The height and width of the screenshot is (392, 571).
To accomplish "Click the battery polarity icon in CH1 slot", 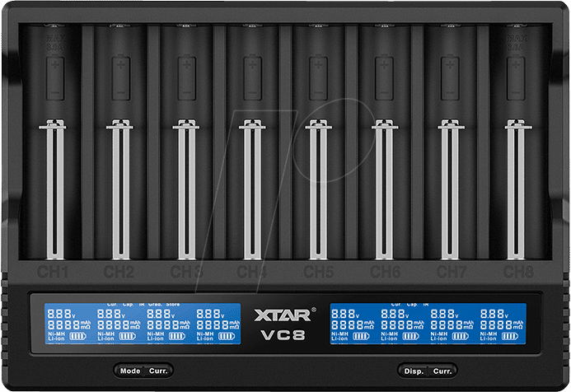I will coord(55,77).
